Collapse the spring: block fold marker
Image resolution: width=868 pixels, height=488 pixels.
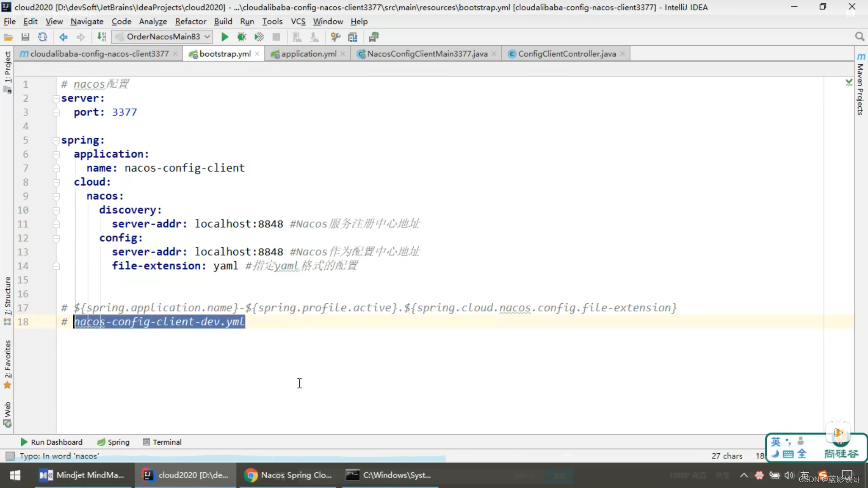click(x=56, y=141)
